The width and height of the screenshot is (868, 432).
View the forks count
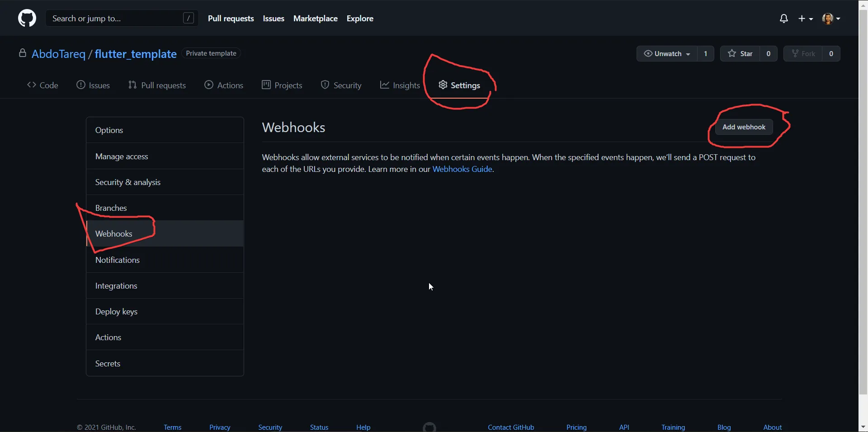(831, 53)
